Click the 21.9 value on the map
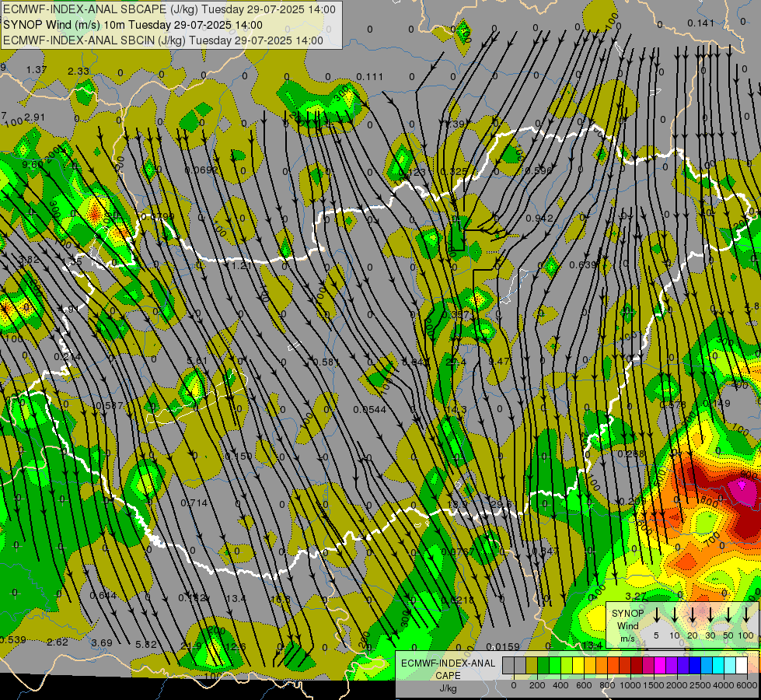The image size is (761, 700). tap(190, 646)
